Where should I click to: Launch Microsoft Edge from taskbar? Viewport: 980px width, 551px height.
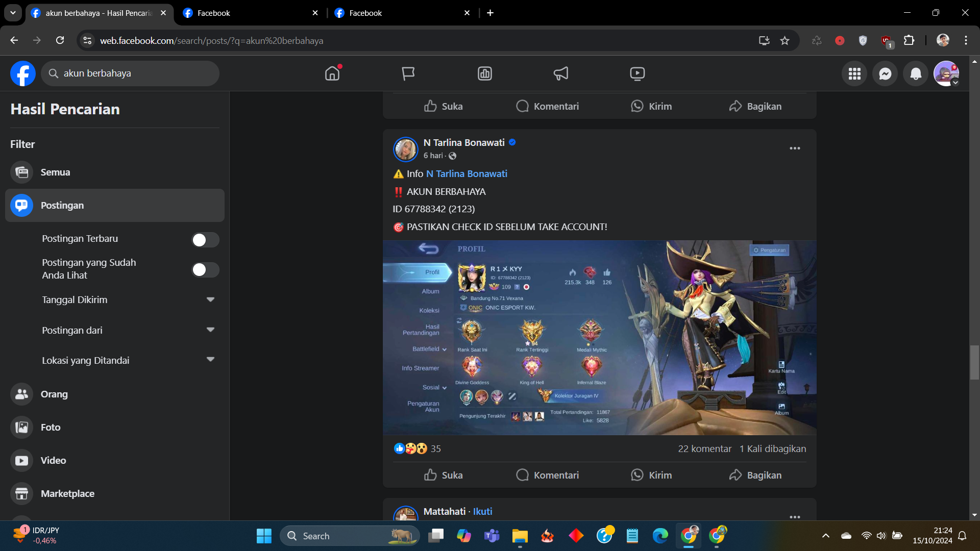(660, 536)
